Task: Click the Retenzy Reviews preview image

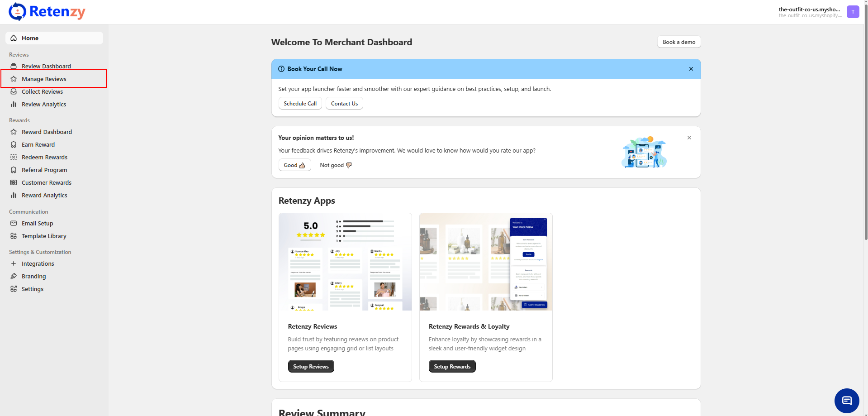Action: (345, 262)
